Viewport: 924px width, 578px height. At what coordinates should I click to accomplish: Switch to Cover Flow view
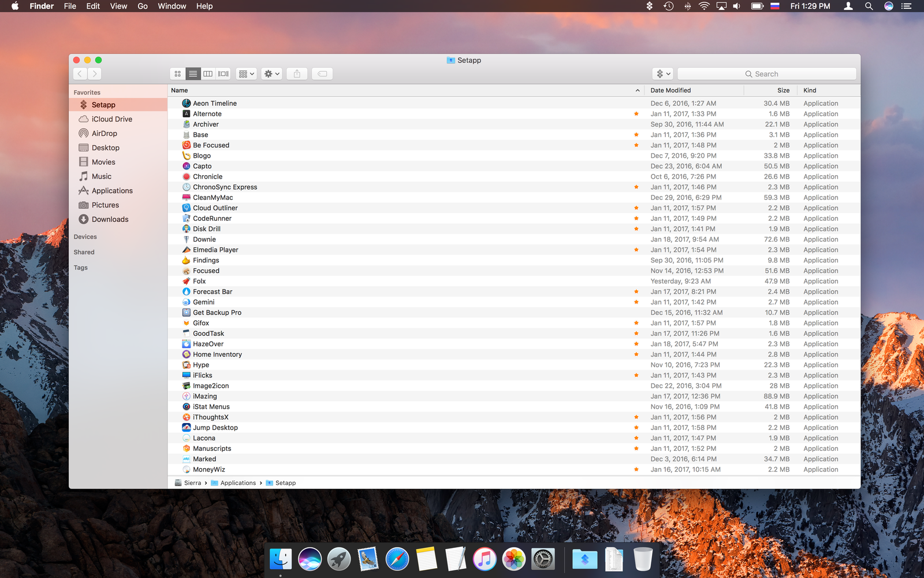(x=223, y=74)
